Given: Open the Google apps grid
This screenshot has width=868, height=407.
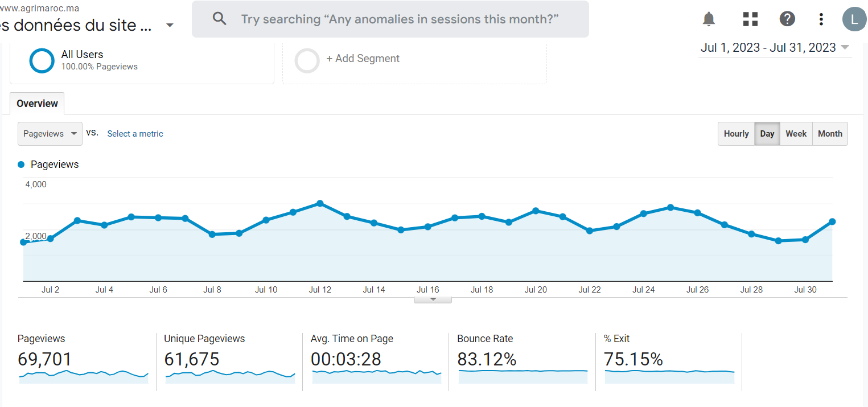Looking at the screenshot, I should (x=750, y=19).
